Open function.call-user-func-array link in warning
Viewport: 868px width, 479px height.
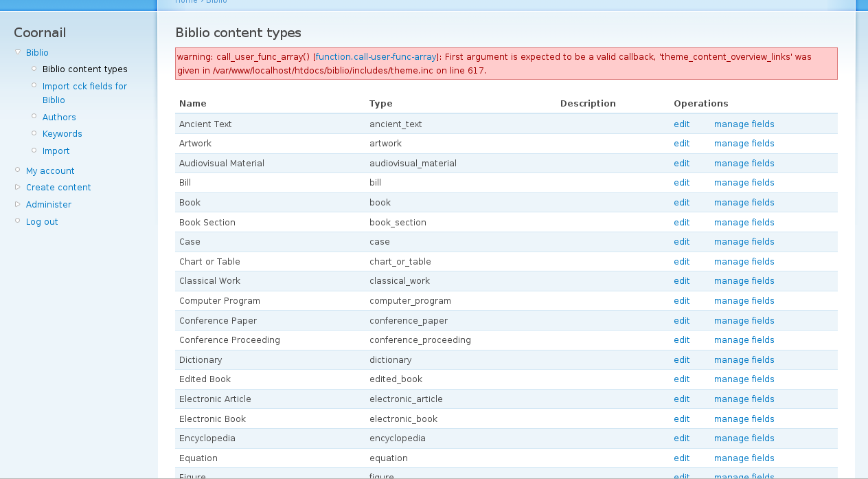[x=376, y=57]
